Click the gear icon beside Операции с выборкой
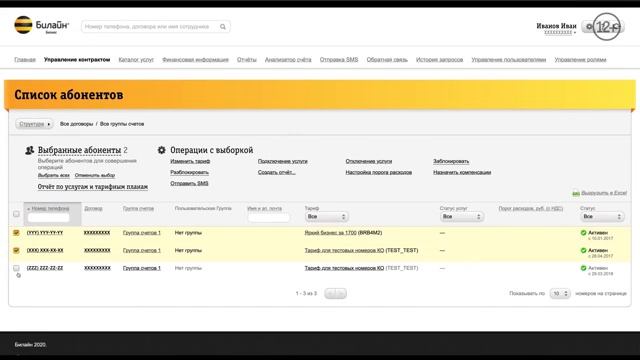 [x=162, y=150]
